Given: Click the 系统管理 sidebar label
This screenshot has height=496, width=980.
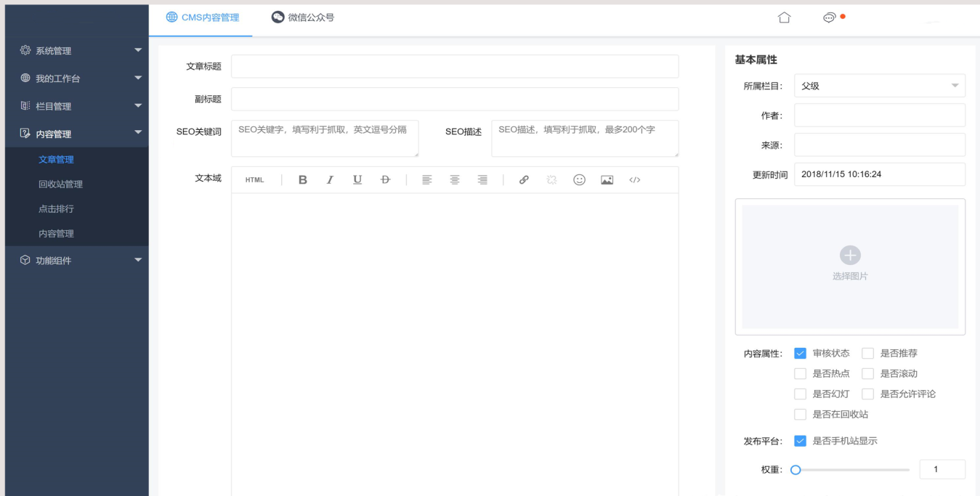Looking at the screenshot, I should point(54,51).
